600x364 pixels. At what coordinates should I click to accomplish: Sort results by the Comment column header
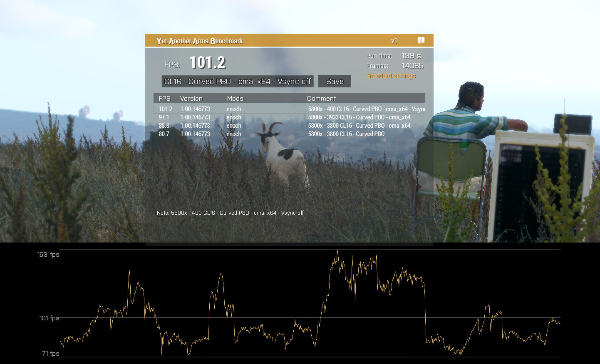pyautogui.click(x=321, y=98)
